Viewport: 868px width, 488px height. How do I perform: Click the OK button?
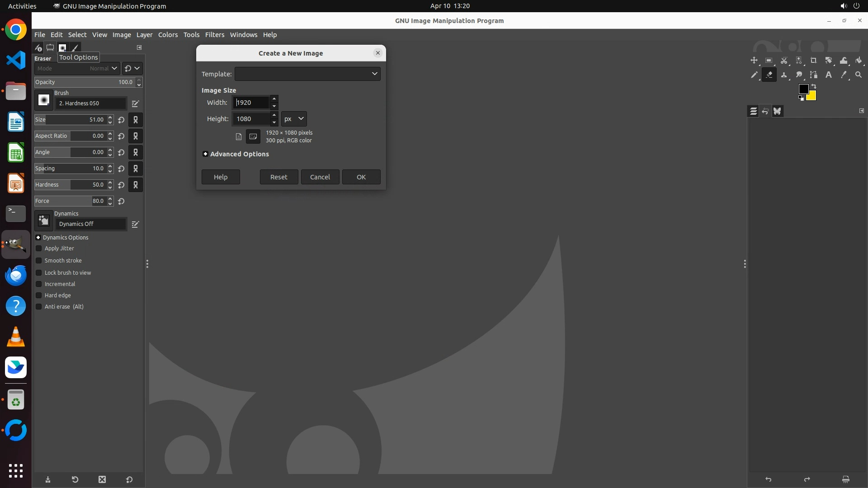(x=361, y=177)
